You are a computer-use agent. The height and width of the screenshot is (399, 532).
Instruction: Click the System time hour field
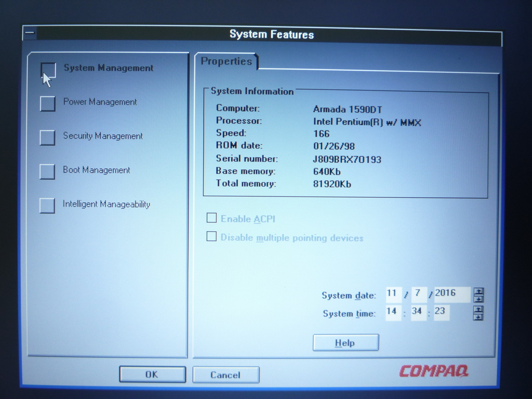pyautogui.click(x=394, y=312)
